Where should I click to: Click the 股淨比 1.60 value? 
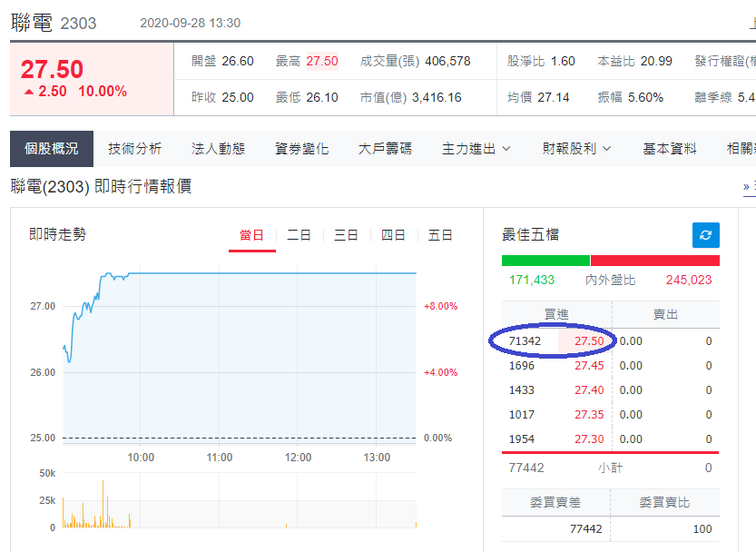pyautogui.click(x=563, y=61)
